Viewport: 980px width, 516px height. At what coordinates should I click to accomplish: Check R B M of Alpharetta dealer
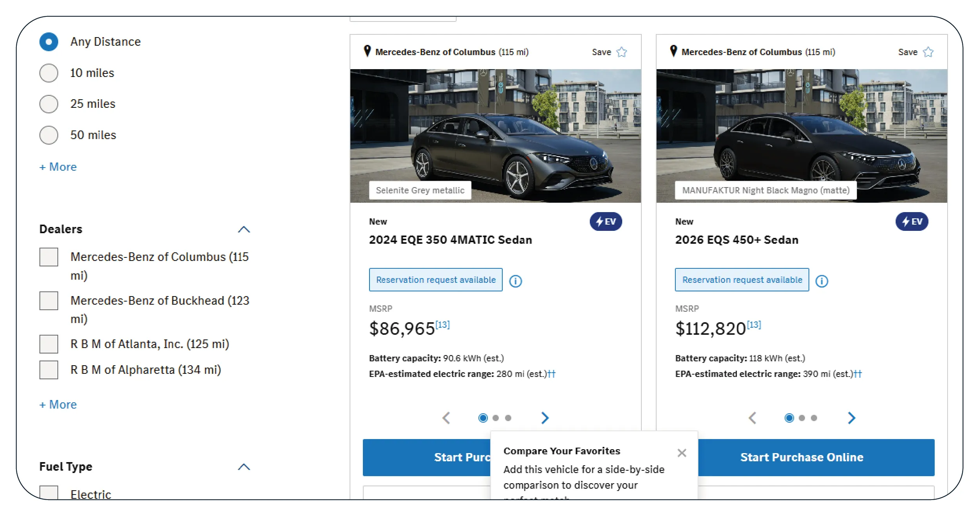coord(49,370)
